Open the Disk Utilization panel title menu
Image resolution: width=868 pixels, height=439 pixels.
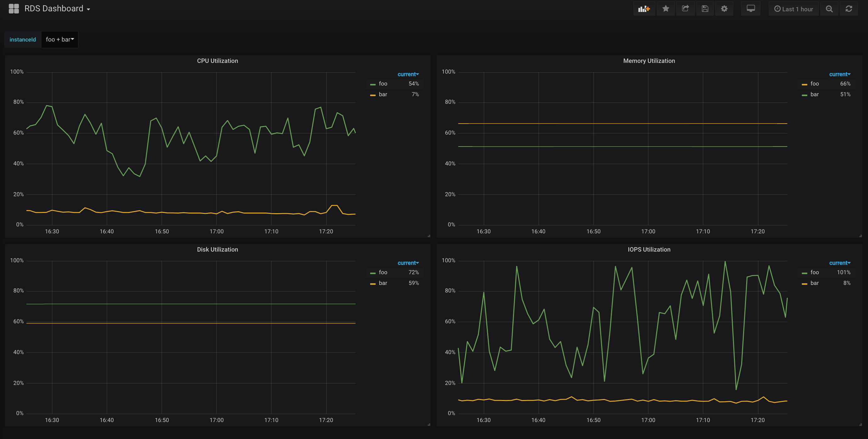[x=217, y=249]
